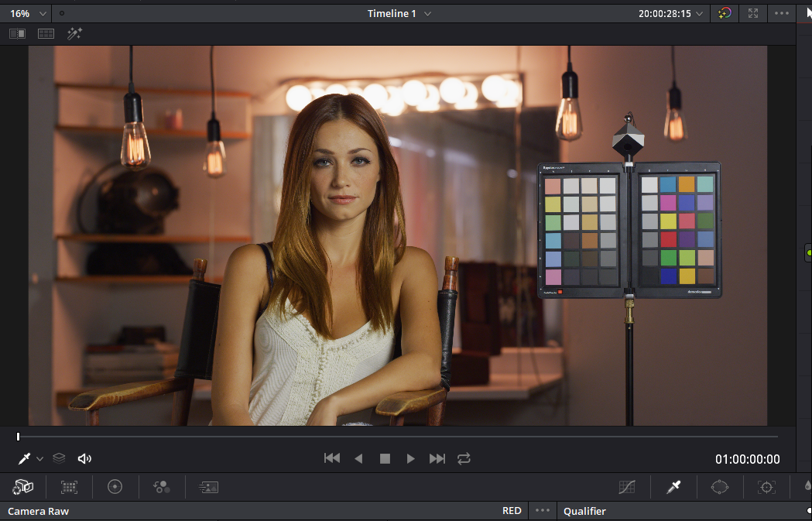Viewport: 812px width, 521px height.
Task: Select the Qualifier eyedropper palette icon
Action: (x=673, y=487)
